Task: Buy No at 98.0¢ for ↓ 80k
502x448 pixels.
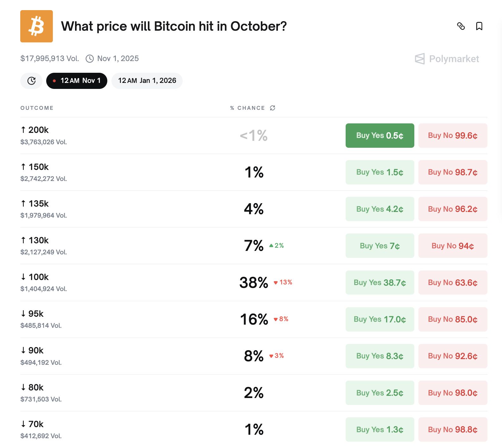Action: point(453,393)
